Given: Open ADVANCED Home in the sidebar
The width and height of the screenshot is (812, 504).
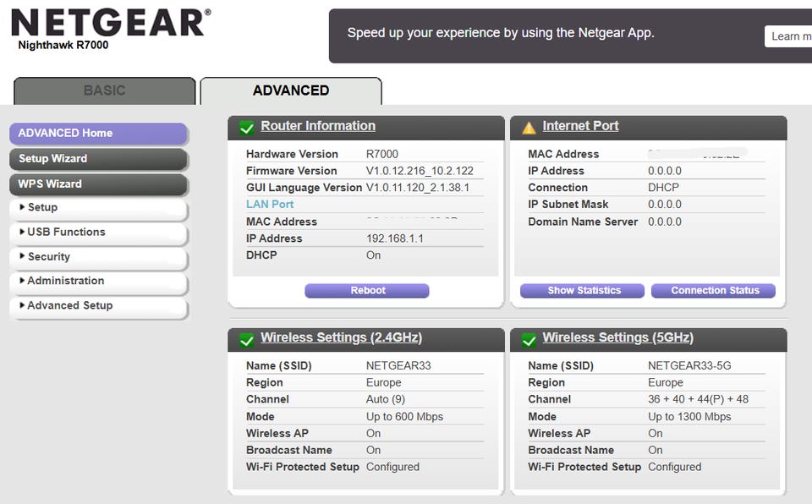Looking at the screenshot, I should pyautogui.click(x=98, y=133).
